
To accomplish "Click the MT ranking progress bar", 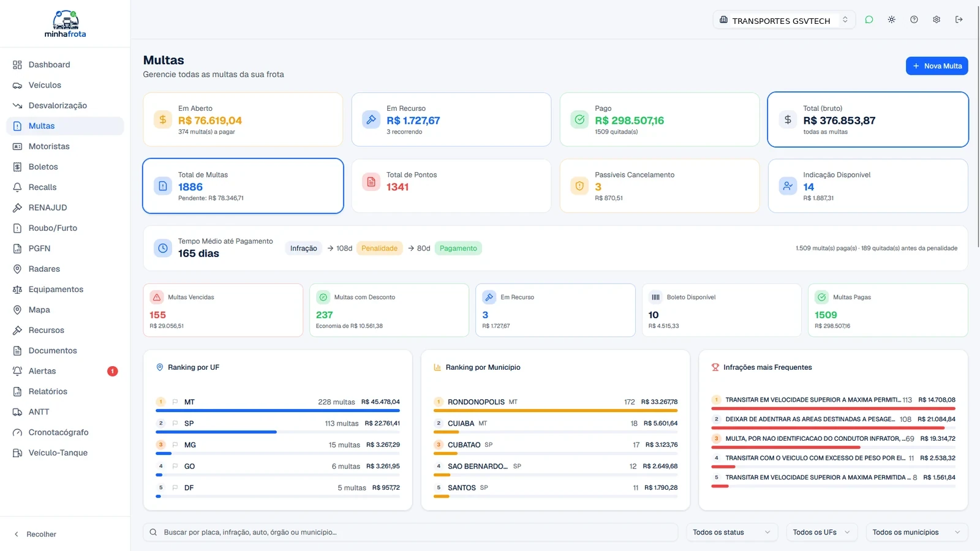I will pyautogui.click(x=277, y=410).
